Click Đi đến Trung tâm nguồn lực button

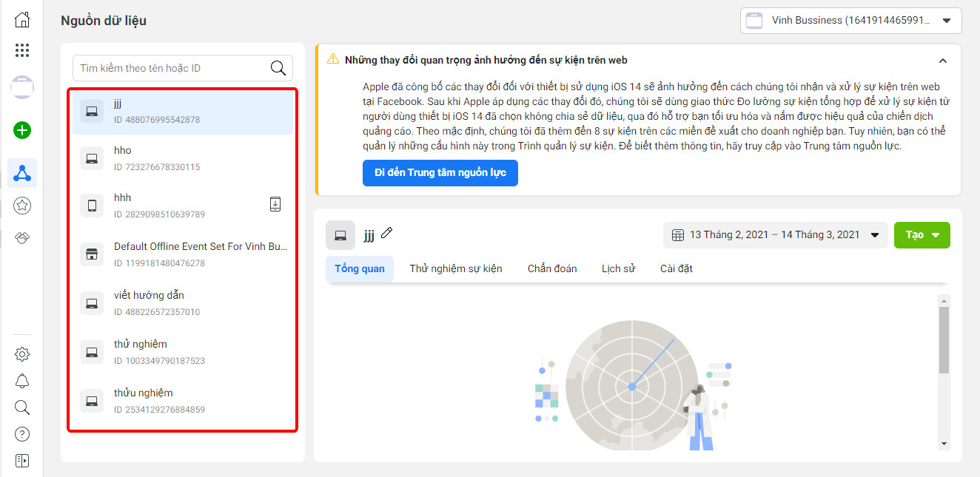coord(440,172)
